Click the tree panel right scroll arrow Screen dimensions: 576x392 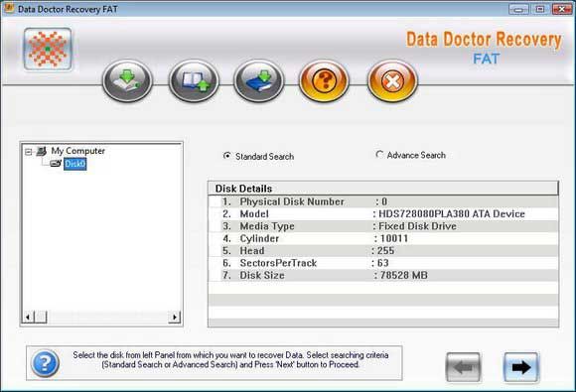tap(175, 318)
